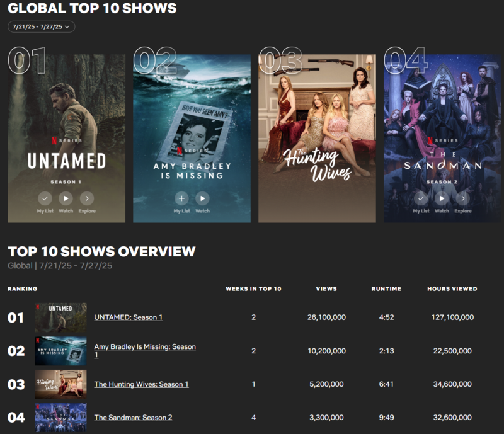504x434 pixels.
Task: Click the VIEWS column header
Action: coord(326,288)
